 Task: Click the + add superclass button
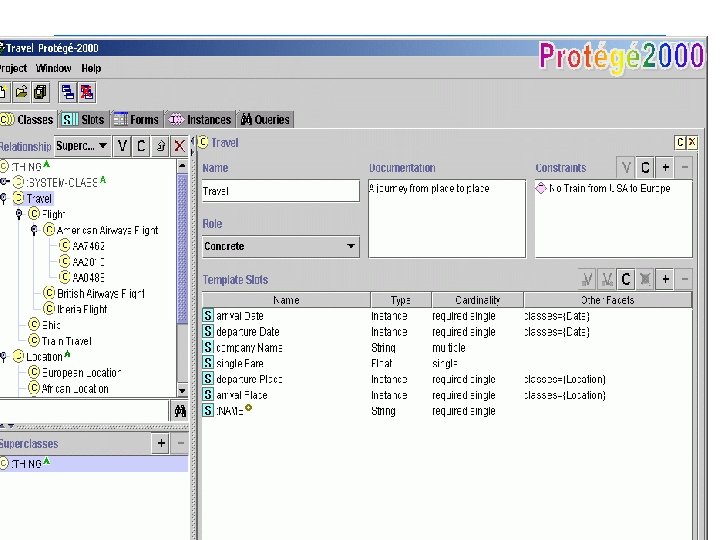(161, 443)
